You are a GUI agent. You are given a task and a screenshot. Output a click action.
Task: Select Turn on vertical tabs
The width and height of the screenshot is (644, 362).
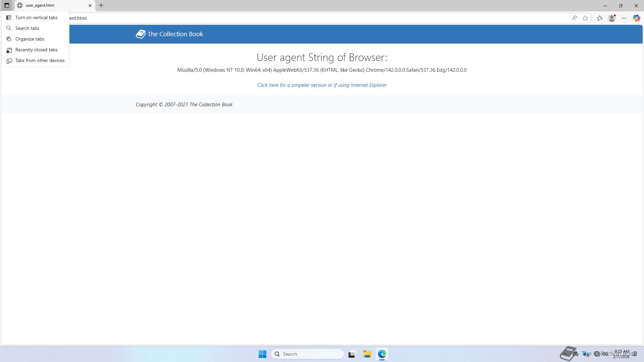tap(36, 17)
